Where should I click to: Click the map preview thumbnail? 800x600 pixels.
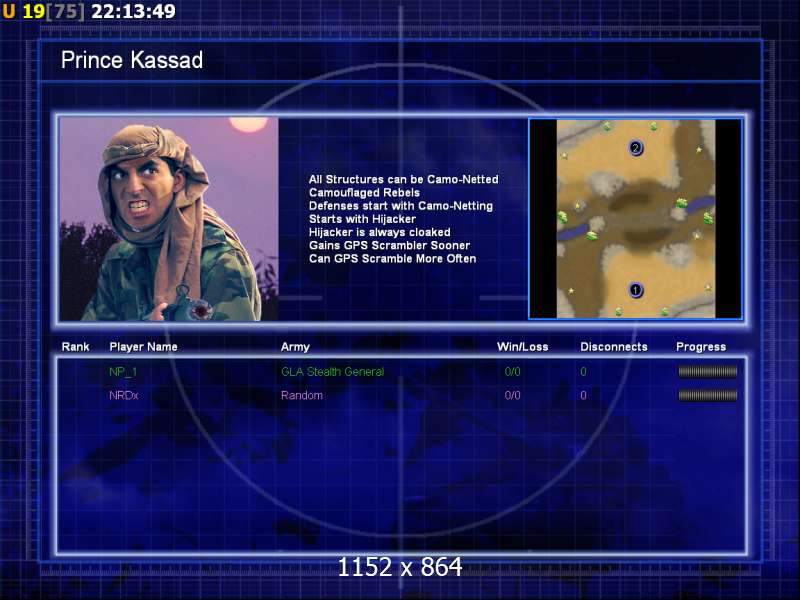click(x=635, y=219)
